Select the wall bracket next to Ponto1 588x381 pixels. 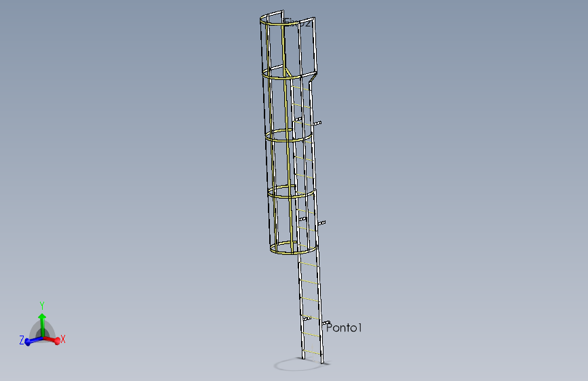[326, 323]
